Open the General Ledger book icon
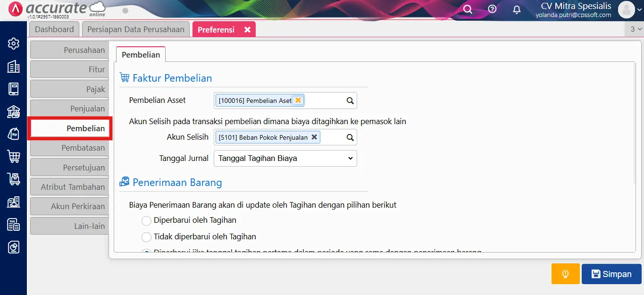Screen dimensions: 644x295 click(x=14, y=89)
